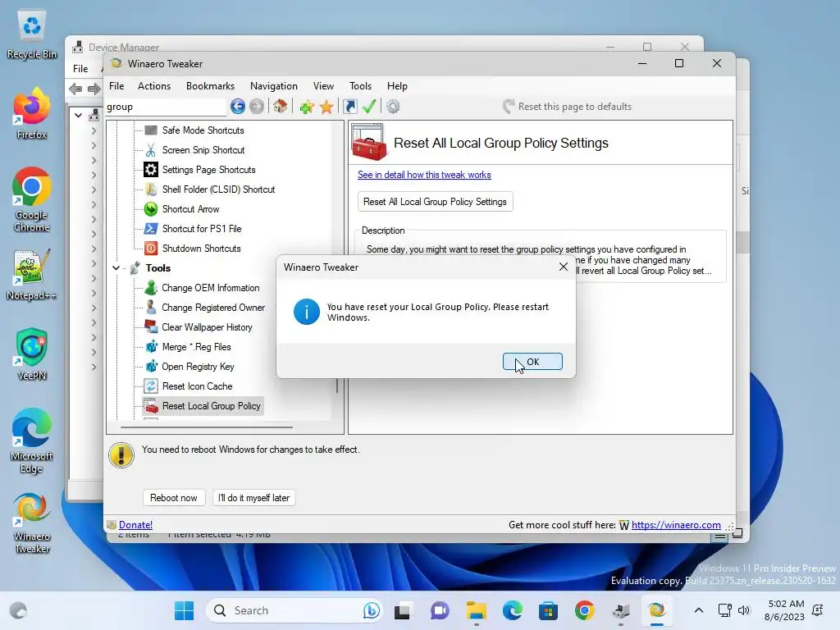Click the grayed Forward navigation icon
The image size is (840, 630).
[257, 107]
